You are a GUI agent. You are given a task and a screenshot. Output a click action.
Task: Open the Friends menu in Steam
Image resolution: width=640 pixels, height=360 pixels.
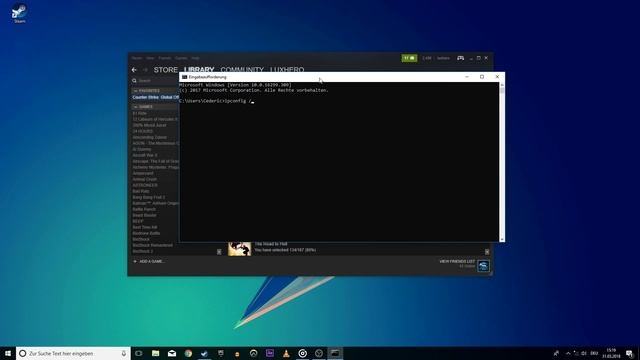(x=165, y=58)
